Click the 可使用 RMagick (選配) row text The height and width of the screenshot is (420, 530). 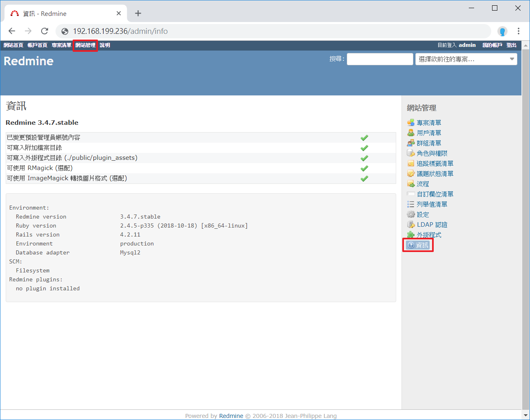(x=40, y=168)
